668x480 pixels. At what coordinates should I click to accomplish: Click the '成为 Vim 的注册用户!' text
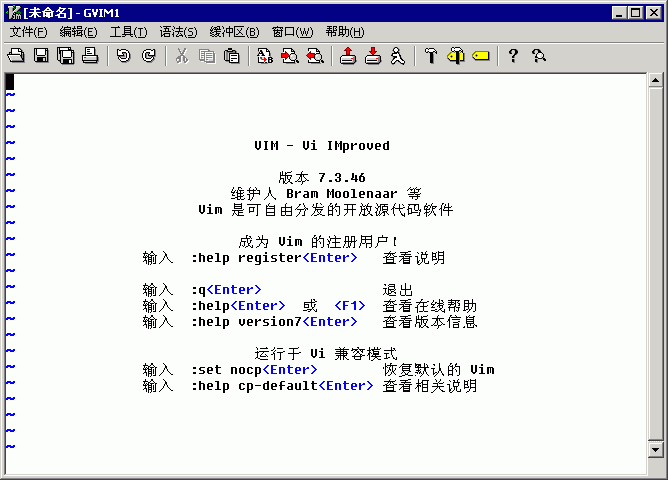(x=318, y=241)
